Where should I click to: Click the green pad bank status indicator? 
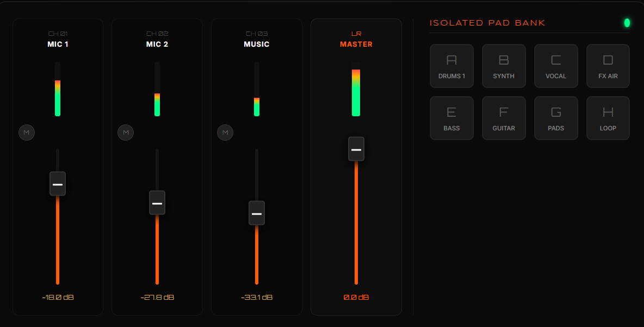point(627,23)
